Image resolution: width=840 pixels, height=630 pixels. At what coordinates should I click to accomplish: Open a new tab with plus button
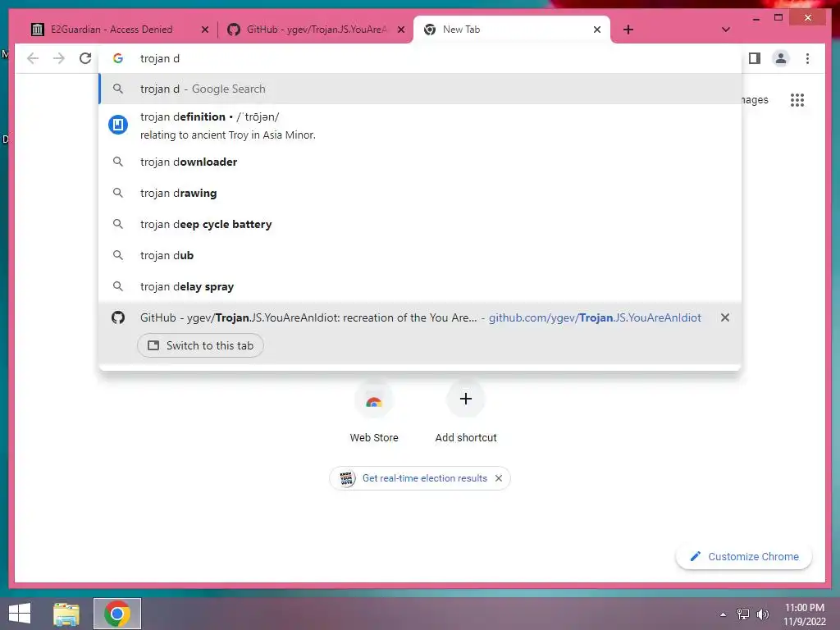pyautogui.click(x=628, y=30)
